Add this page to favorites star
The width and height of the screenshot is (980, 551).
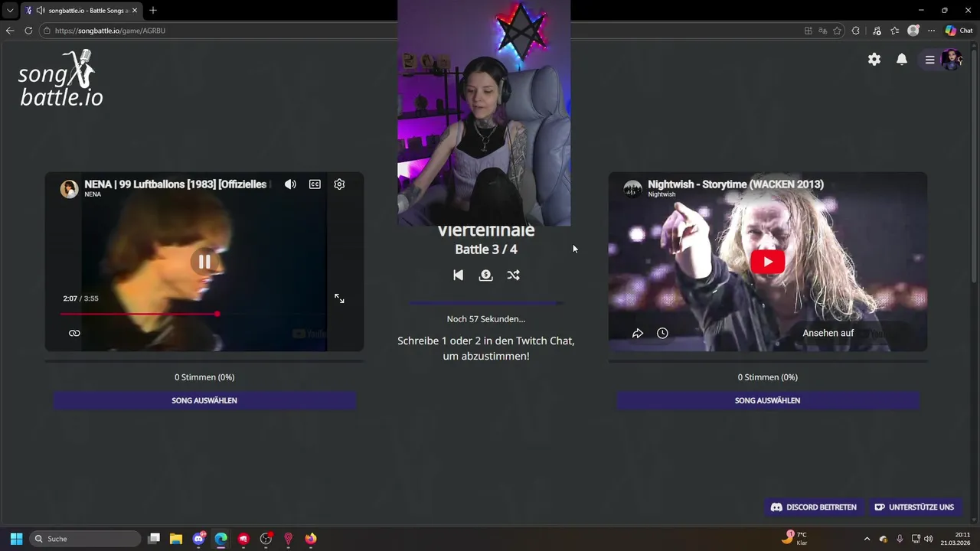tap(837, 31)
